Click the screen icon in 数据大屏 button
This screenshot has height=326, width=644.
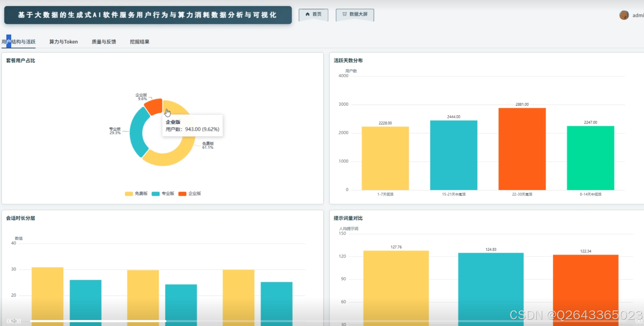point(345,14)
